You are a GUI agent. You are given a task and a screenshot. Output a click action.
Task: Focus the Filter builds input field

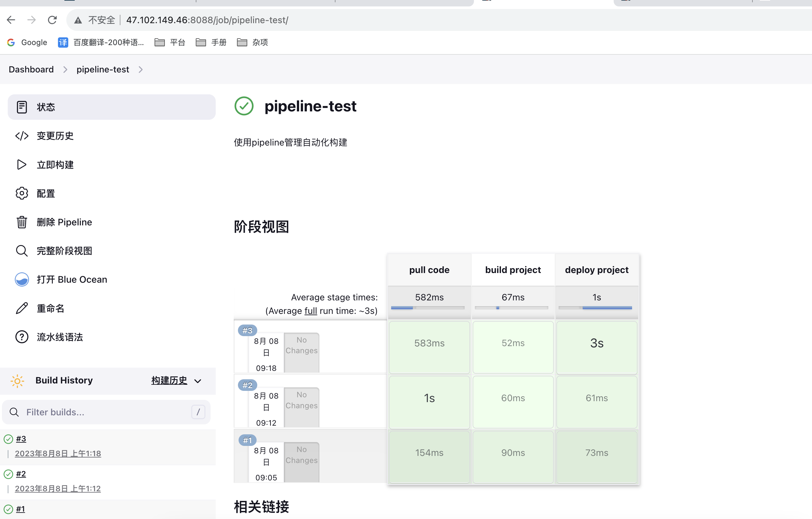[x=106, y=412]
